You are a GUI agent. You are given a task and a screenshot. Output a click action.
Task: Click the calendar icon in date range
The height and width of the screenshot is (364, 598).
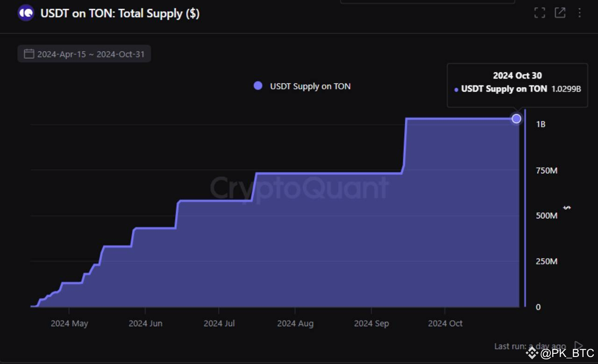pos(29,54)
